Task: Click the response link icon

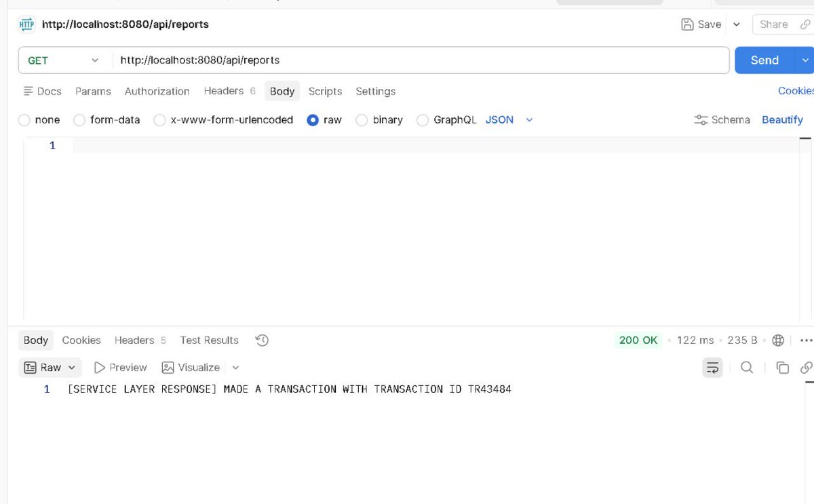Action: 807,367
